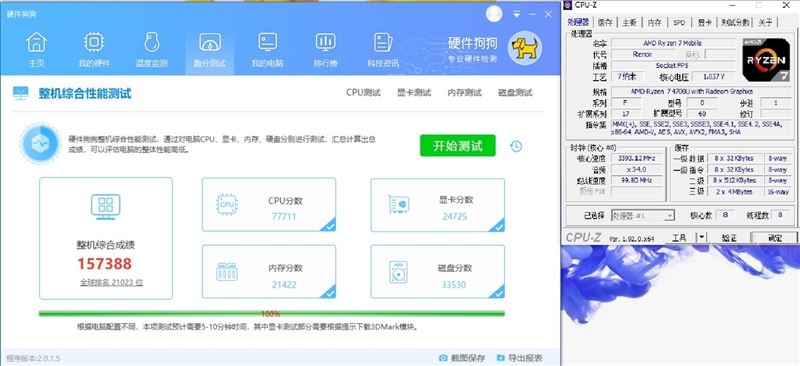This screenshot has width=800, height=366.
Task: Switch to the 显卡测试 tab
Action: point(414,93)
